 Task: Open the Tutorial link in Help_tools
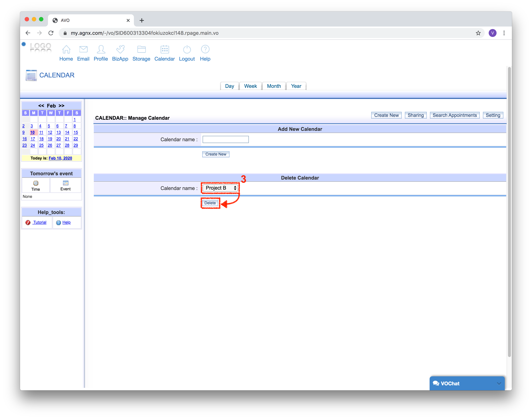40,222
